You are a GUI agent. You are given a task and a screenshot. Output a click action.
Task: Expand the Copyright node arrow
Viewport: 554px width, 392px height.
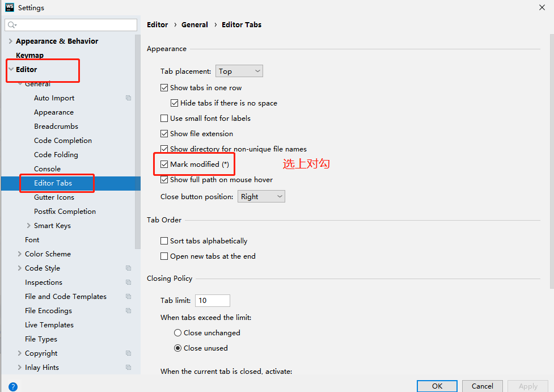coord(19,353)
